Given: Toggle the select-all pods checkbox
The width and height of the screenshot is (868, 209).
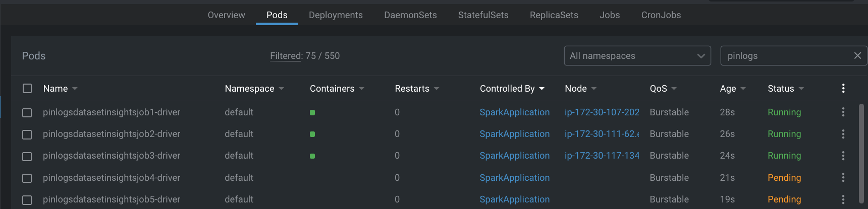Looking at the screenshot, I should coord(27,89).
